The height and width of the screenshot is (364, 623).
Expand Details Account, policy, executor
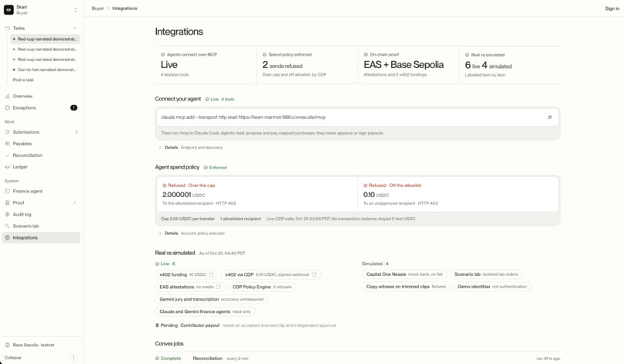[192, 233]
